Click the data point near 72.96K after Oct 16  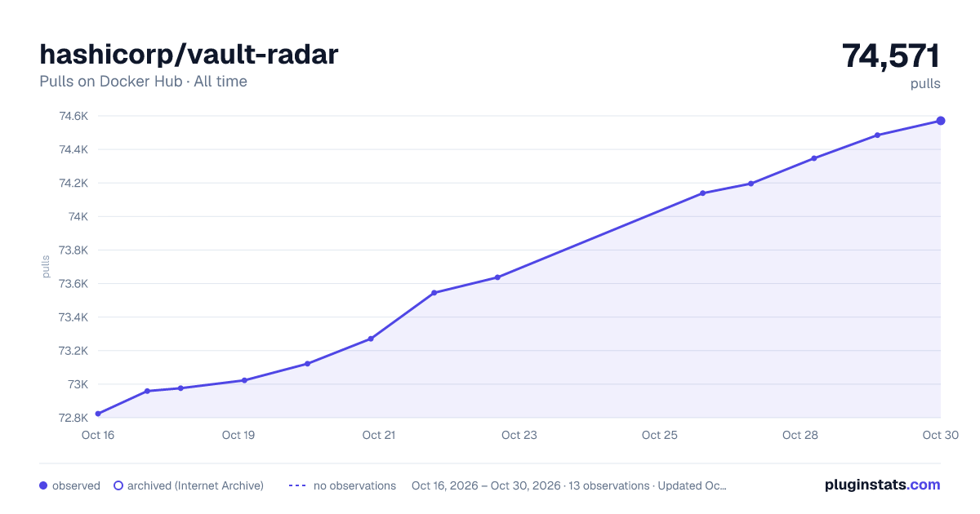coord(147,391)
